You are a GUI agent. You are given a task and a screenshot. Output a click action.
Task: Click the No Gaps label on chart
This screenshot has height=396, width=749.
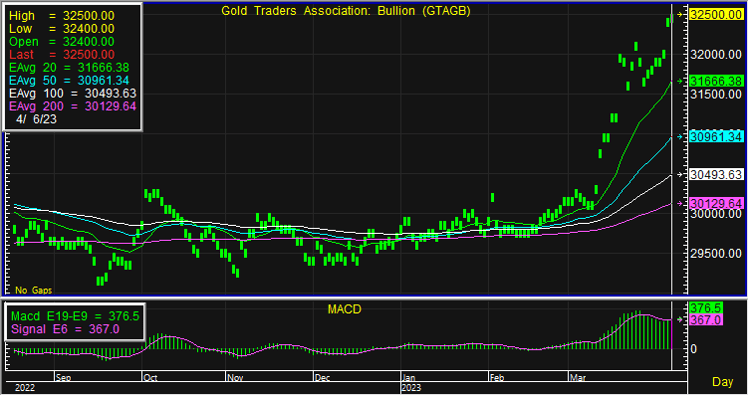[x=33, y=290]
